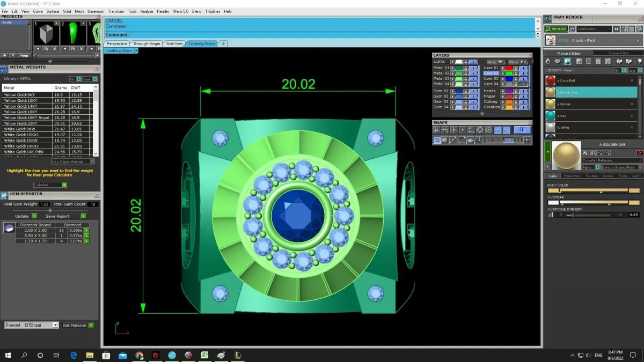Image resolution: width=644 pixels, height=362 pixels.
Task: Open the Dimension menu
Action: point(96,11)
